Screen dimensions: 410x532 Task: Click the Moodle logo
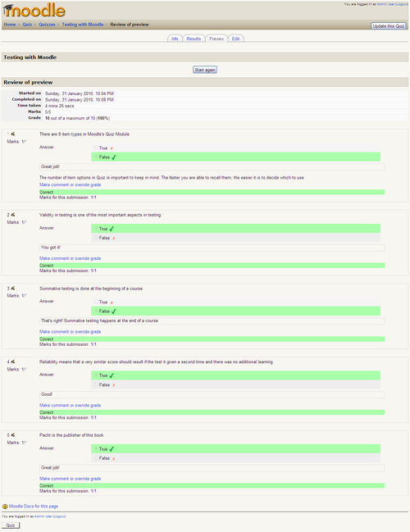(x=34, y=10)
